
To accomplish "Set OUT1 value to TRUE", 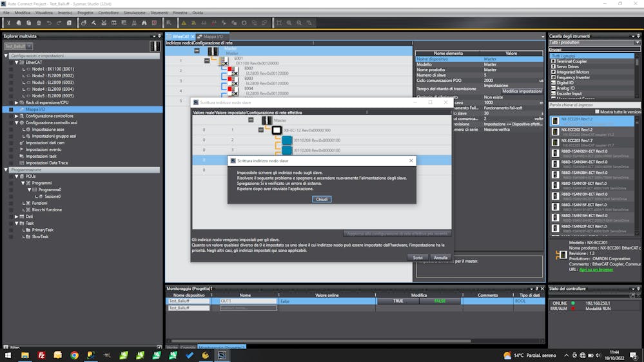I will pos(398,301).
